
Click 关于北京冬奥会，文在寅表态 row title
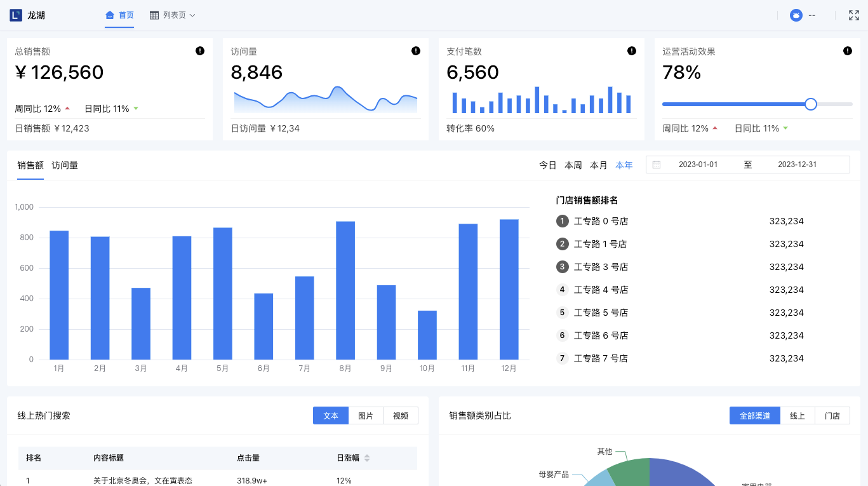pyautogui.click(x=143, y=480)
